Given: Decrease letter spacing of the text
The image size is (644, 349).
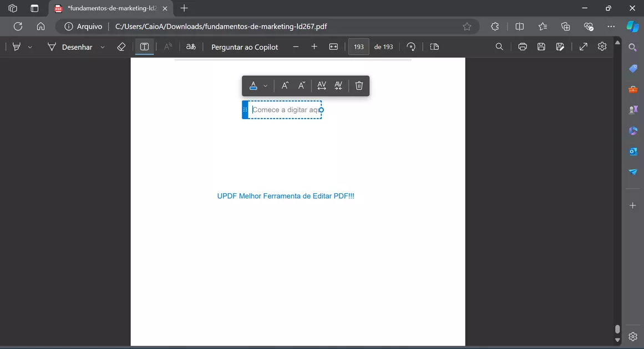Looking at the screenshot, I should [338, 85].
